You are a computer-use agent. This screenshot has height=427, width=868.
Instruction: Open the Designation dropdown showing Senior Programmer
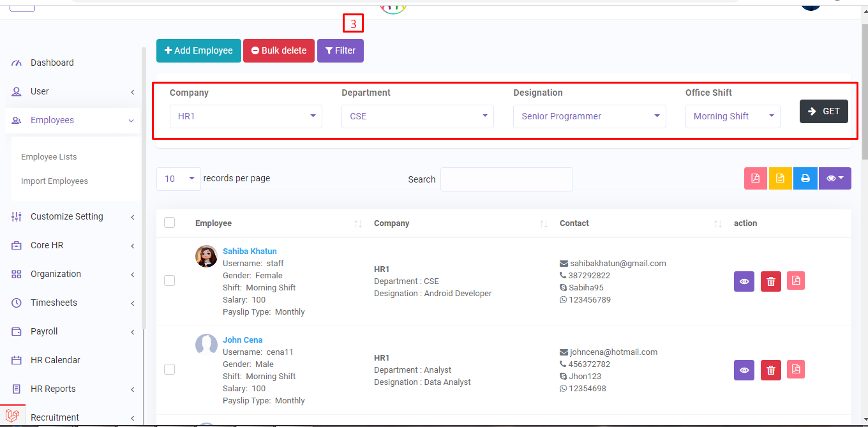(x=589, y=116)
